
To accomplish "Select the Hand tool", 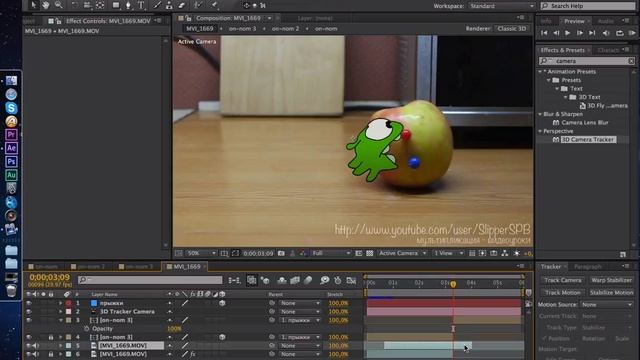I will point(45,5).
